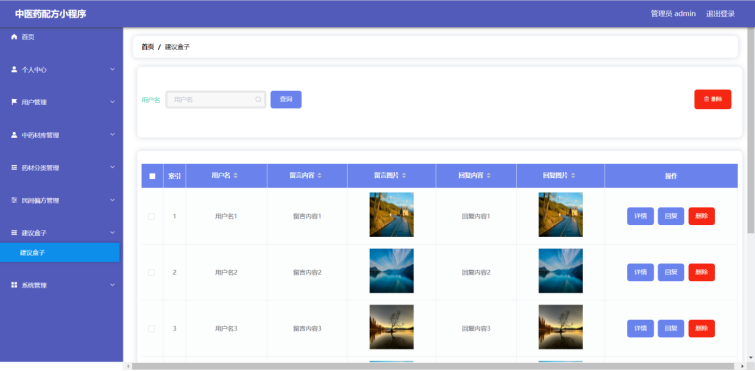Click the 首页 breadcrumb link

[147, 47]
